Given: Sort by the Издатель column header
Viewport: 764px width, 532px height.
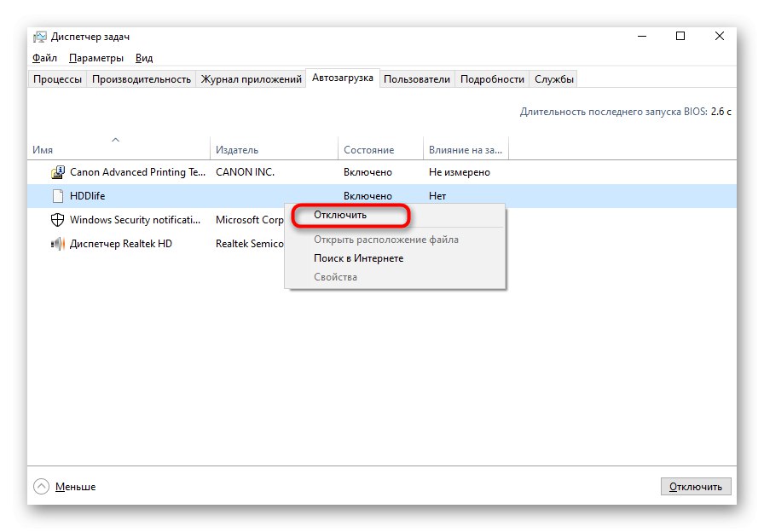Looking at the screenshot, I should coord(274,148).
